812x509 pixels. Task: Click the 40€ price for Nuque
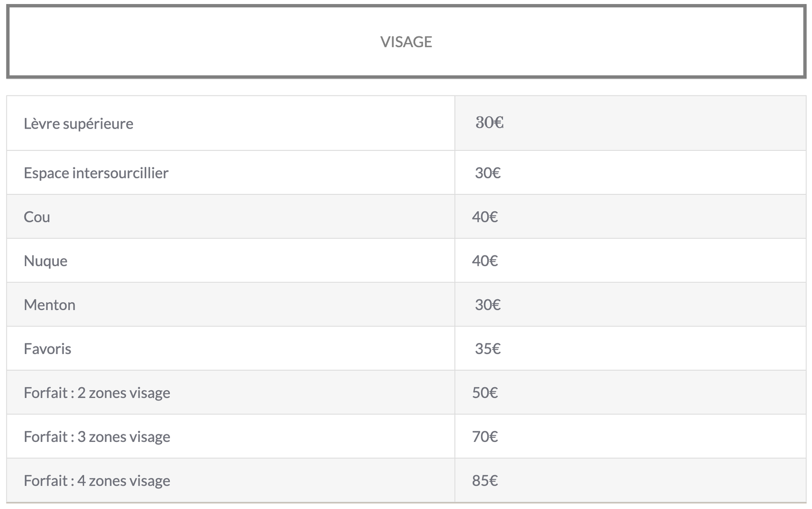tap(485, 261)
